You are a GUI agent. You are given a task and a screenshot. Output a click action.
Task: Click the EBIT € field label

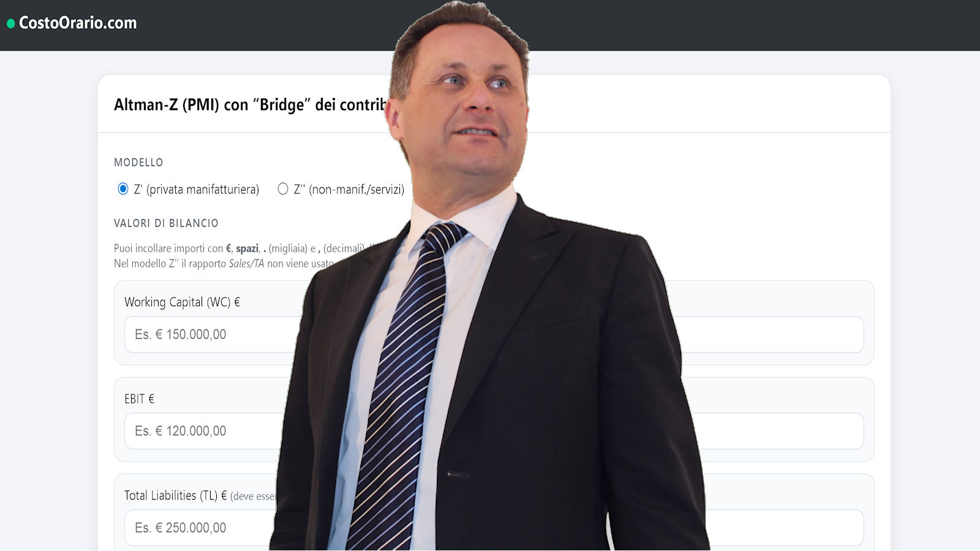tap(139, 399)
